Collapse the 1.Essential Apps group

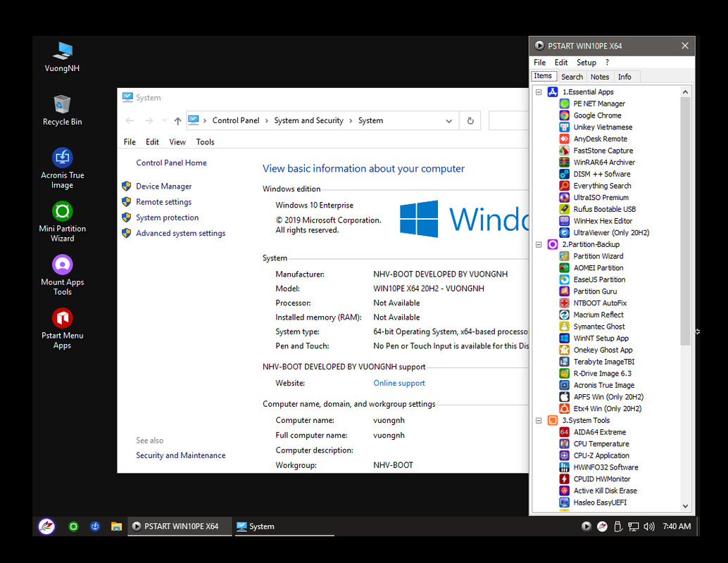pyautogui.click(x=539, y=92)
